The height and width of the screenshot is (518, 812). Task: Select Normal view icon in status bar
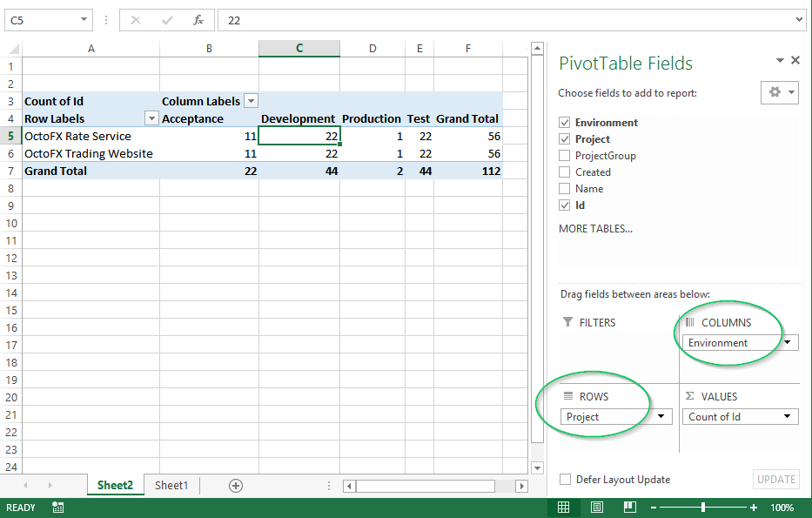click(563, 508)
